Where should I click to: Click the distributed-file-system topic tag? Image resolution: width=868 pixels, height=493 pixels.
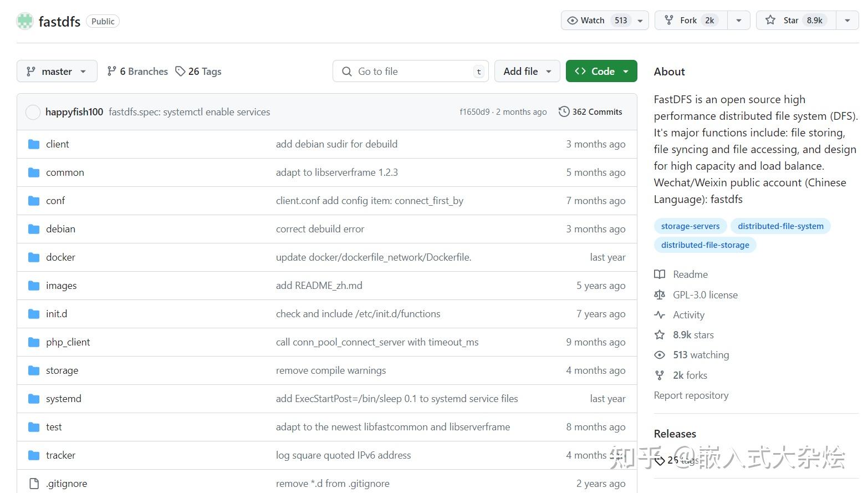(780, 226)
